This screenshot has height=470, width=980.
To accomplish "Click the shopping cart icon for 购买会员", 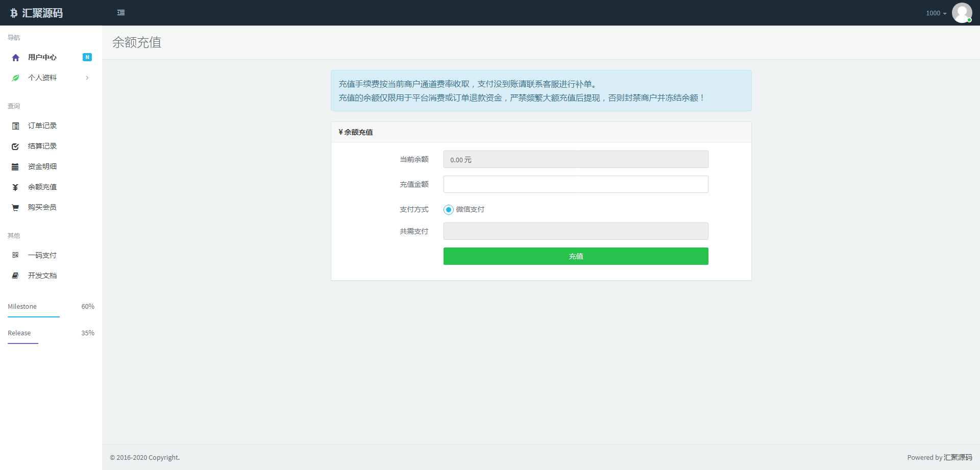I will [x=15, y=208].
